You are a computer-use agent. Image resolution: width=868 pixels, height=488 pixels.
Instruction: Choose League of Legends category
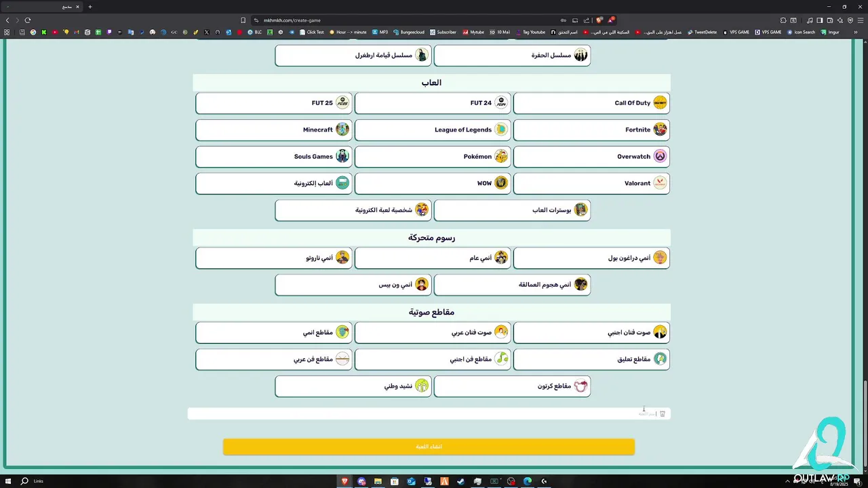click(x=433, y=129)
